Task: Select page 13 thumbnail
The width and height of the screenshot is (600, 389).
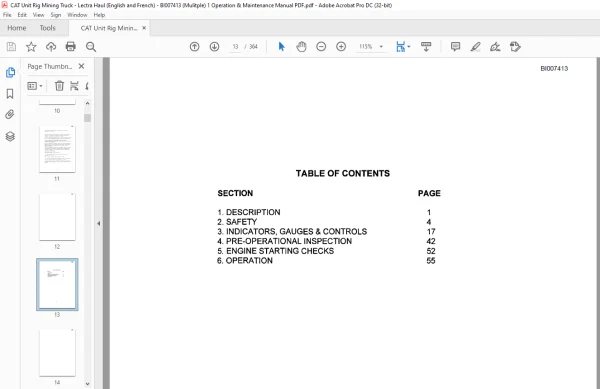Action: [57, 284]
